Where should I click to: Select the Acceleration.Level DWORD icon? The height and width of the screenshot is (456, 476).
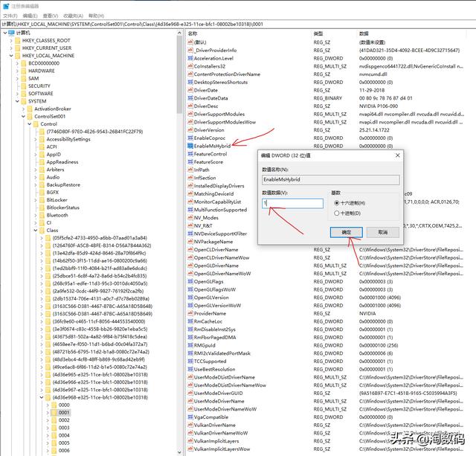point(190,58)
